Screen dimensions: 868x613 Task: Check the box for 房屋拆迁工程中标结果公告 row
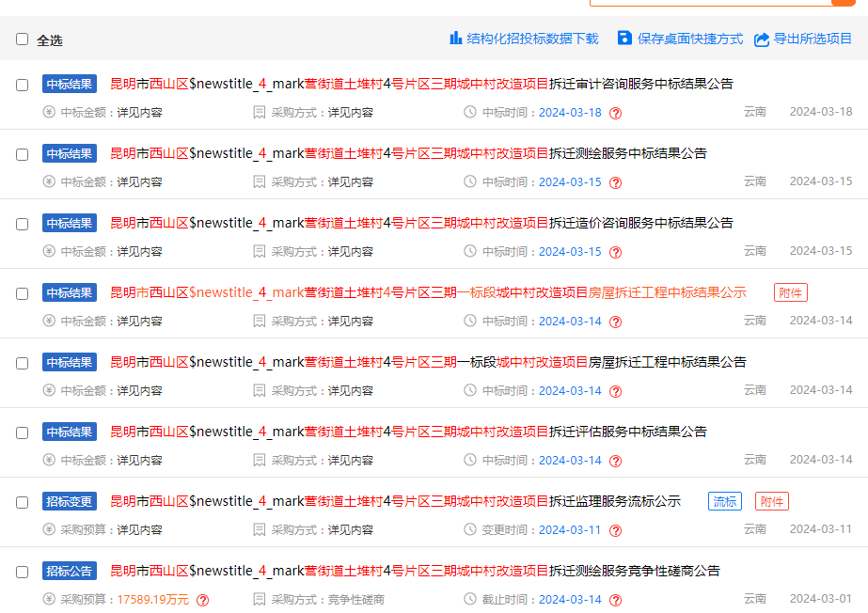tap(23, 364)
